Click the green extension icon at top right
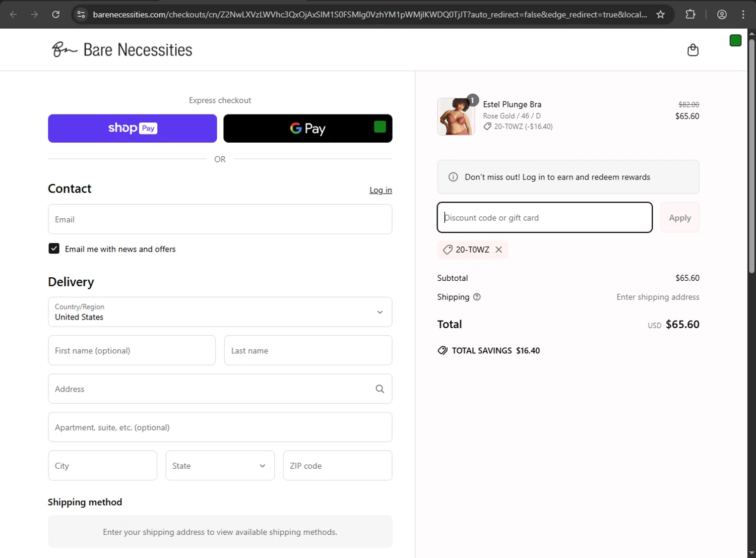Image resolution: width=756 pixels, height=558 pixels. click(735, 40)
